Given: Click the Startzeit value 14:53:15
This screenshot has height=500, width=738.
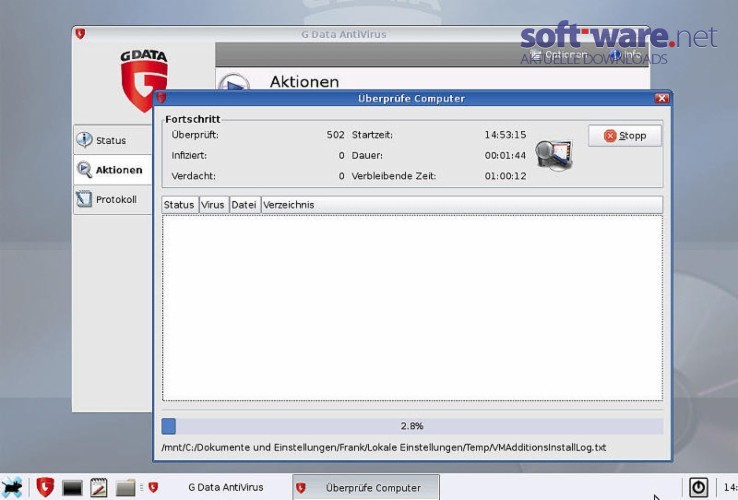Looking at the screenshot, I should [x=505, y=135].
